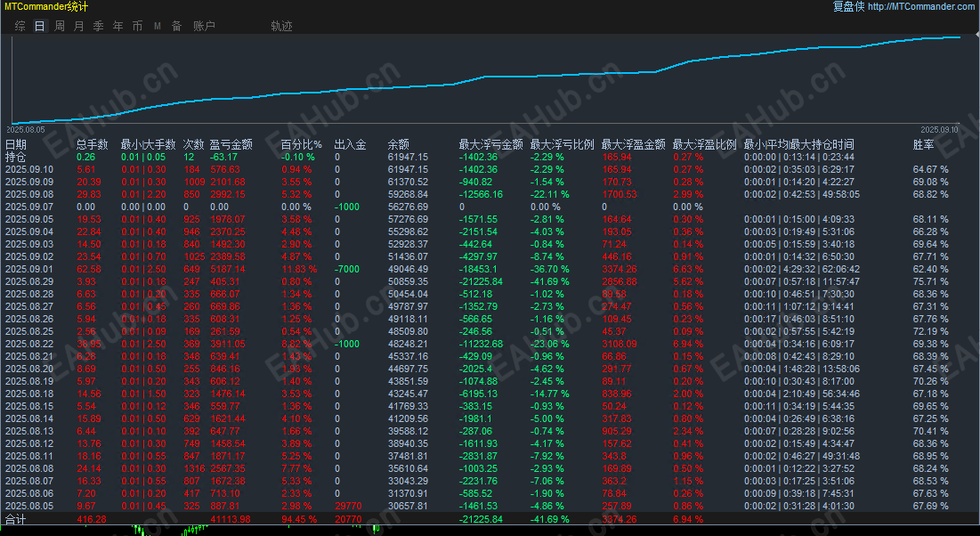Click lot size 0.01 | 2.20
Viewport: 980px width, 536px height.
click(143, 194)
